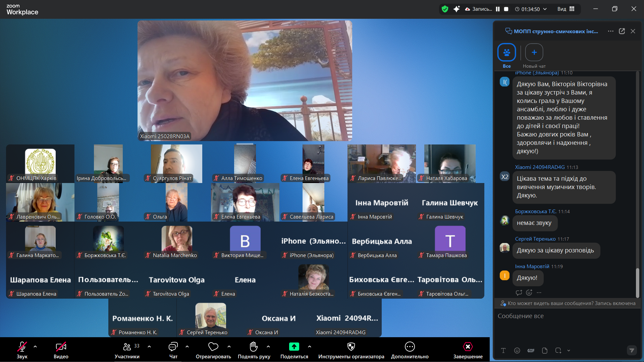The image size is (644, 362).
Task: Select the Все chat tab
Action: click(506, 53)
